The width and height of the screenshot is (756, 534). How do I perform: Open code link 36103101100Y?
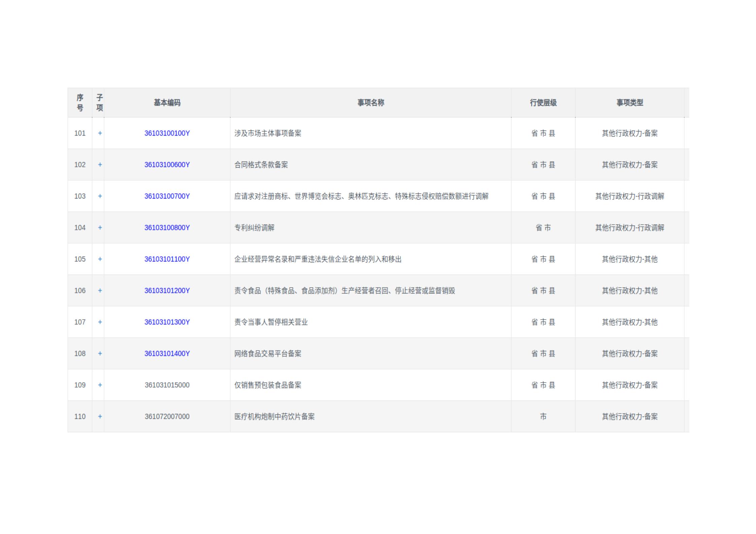(x=167, y=259)
